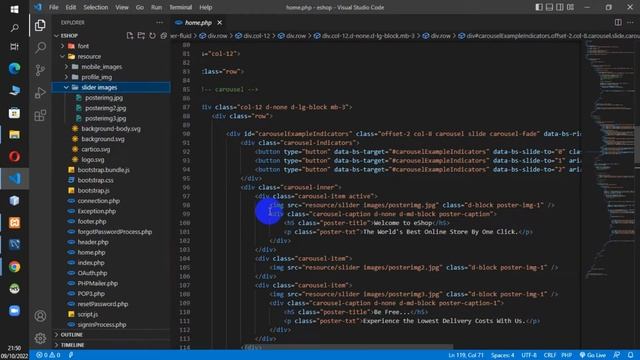Open Microsoft Edge from the taskbar
The image size is (640, 360).
(x=14, y=68)
